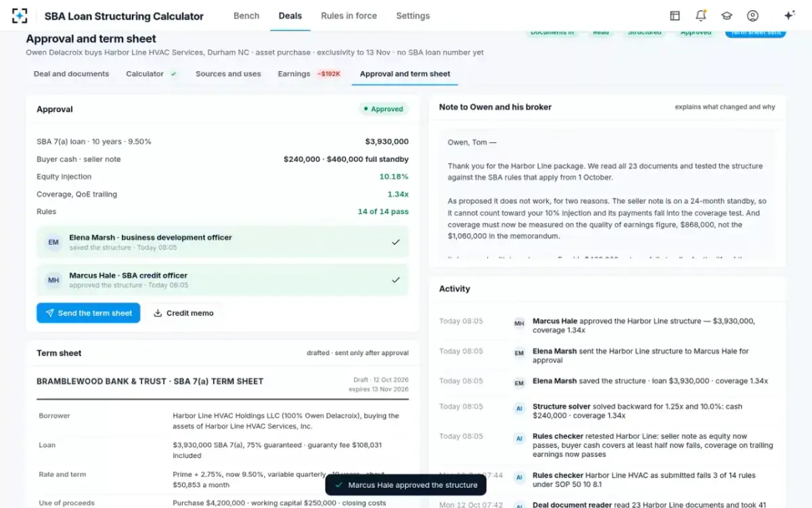The height and width of the screenshot is (508, 812).
Task: Click coverage value 1.34x in Approval
Action: 399,194
